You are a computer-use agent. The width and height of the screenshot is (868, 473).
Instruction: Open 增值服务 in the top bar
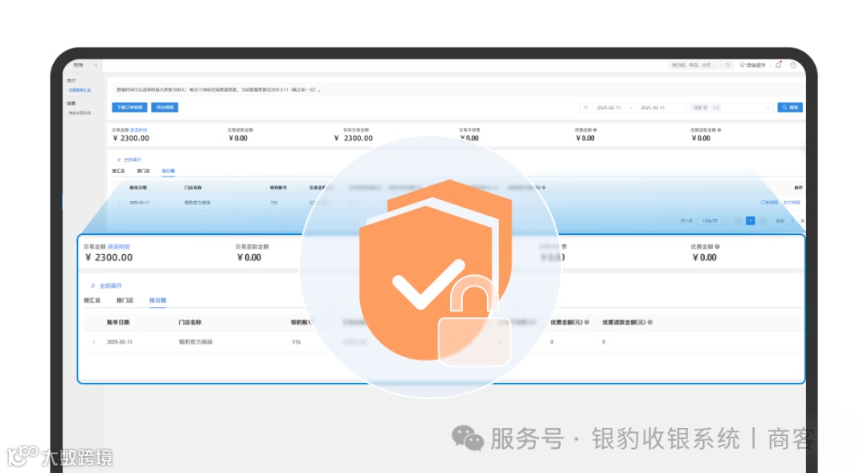(x=753, y=65)
